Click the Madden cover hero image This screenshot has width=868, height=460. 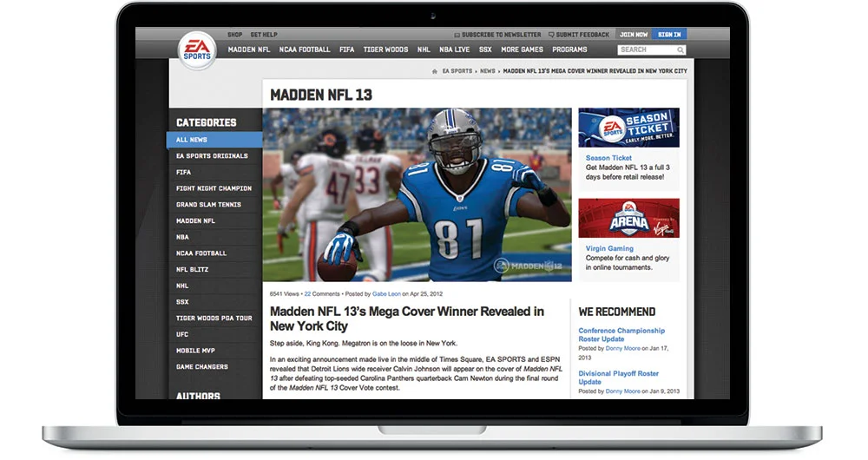[x=417, y=195]
